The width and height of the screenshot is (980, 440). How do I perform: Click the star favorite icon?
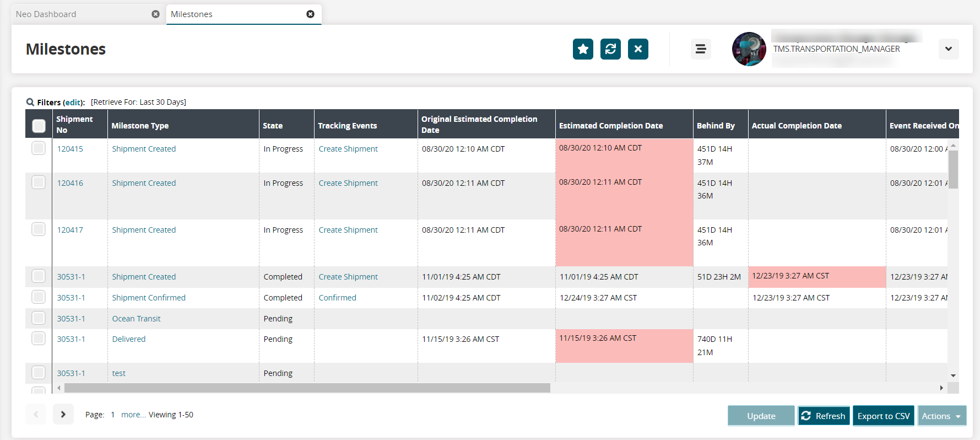(583, 49)
